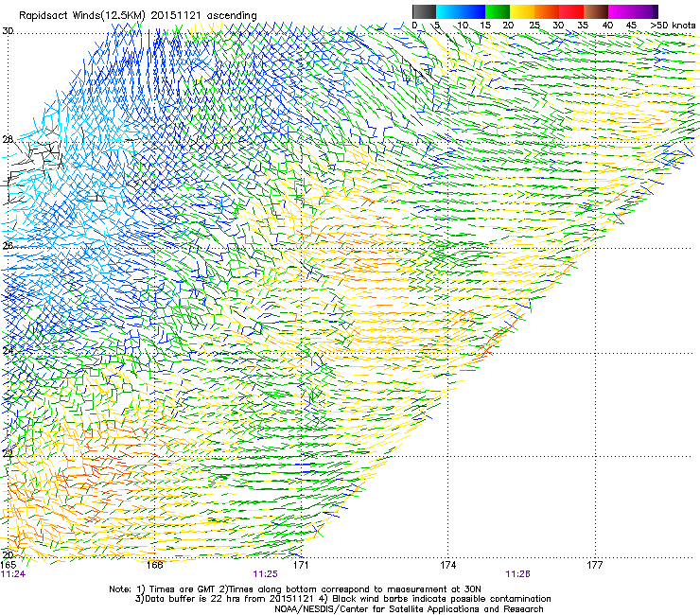Click the purple time label '11:26'
Screen dimensions: 700x615
click(x=517, y=574)
